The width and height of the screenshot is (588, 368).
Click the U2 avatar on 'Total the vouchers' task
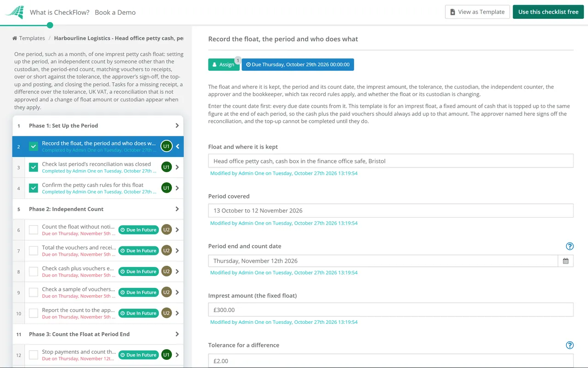166,251
